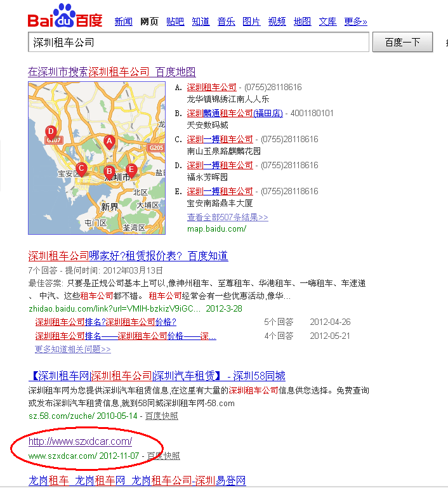Click phone number 4001180101
This screenshot has height=488, width=448.
[312, 113]
